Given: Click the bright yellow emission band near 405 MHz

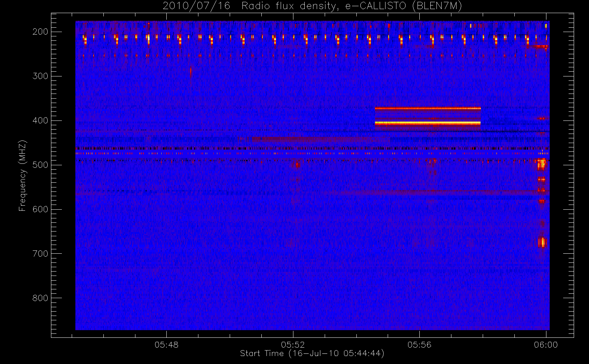Looking at the screenshot, I should coord(428,123).
